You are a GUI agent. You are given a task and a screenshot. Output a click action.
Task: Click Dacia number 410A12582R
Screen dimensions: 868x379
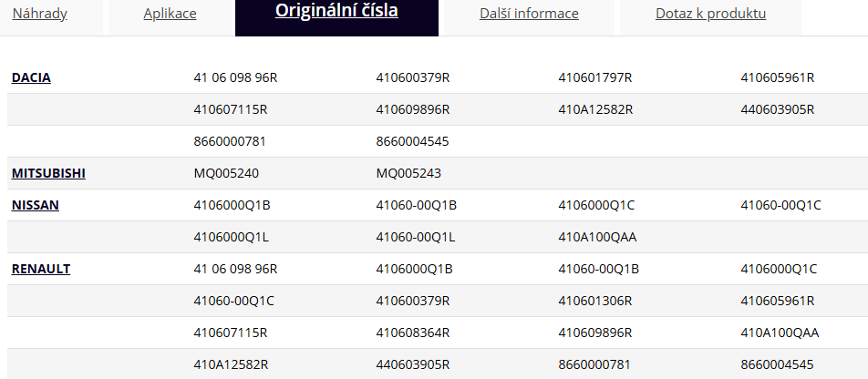tap(595, 109)
